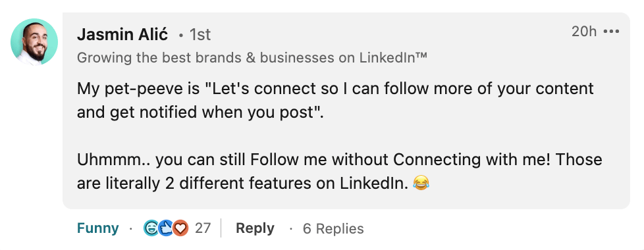Reply to Jasmin Alić's comment
Screen dimensions: 644x250
pos(255,228)
